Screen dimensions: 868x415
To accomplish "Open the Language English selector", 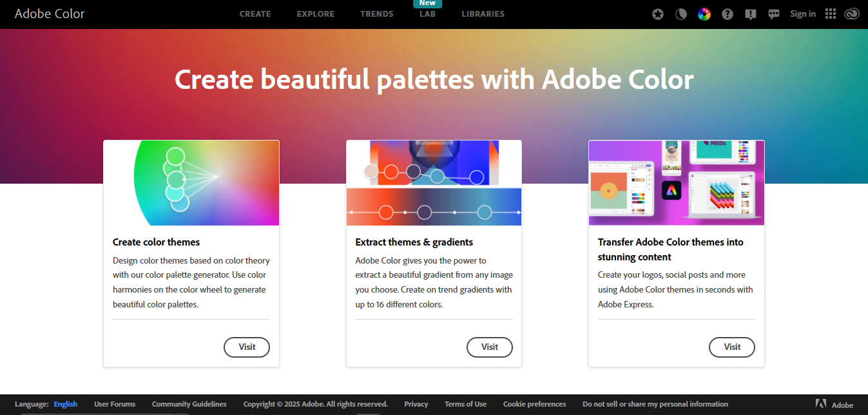I will pyautogui.click(x=65, y=404).
